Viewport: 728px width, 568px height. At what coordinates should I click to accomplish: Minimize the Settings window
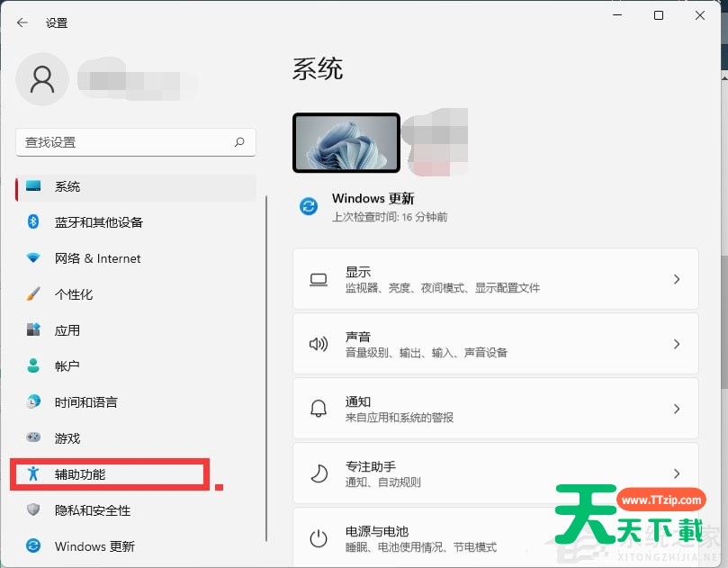point(617,15)
